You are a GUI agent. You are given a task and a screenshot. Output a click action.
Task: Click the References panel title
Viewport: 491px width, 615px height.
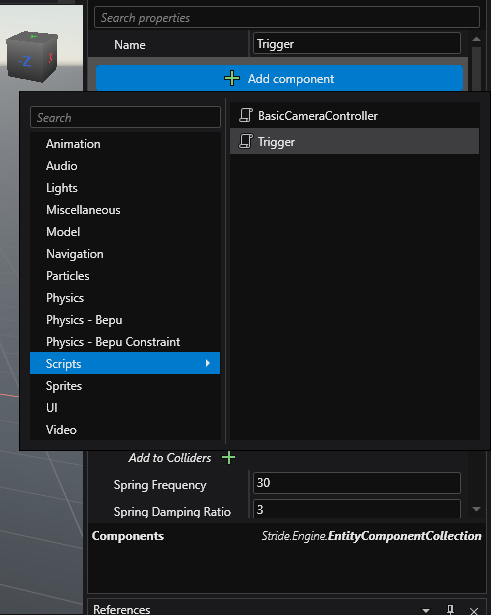tap(122, 609)
